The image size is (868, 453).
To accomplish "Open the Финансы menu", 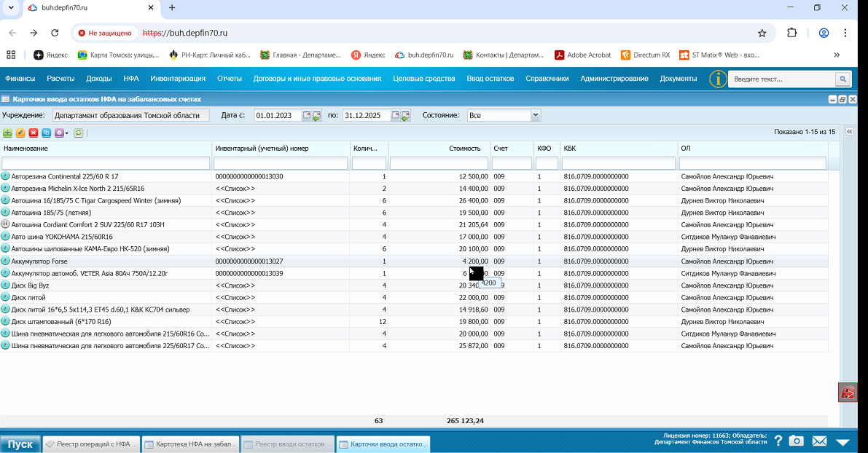I will point(20,79).
